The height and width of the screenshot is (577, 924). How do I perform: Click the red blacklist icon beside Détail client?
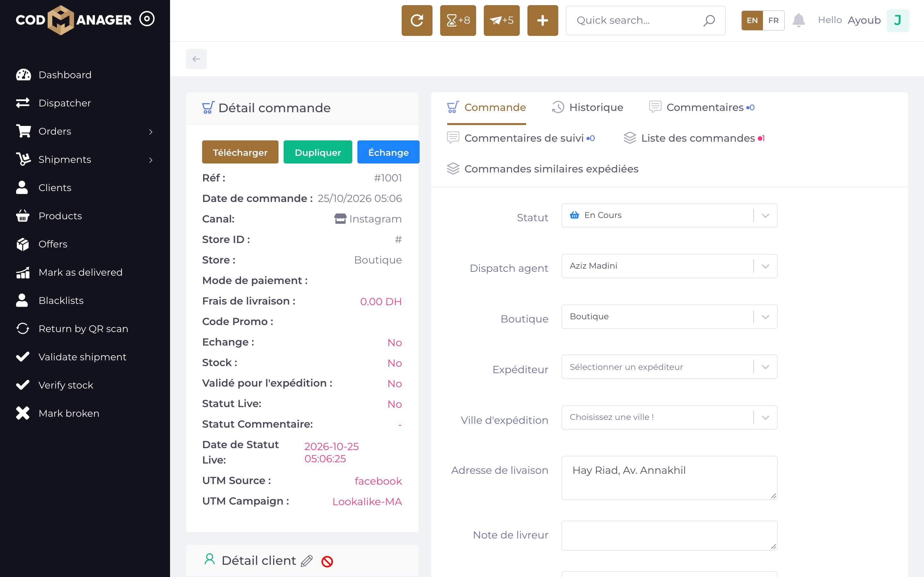[x=327, y=561]
